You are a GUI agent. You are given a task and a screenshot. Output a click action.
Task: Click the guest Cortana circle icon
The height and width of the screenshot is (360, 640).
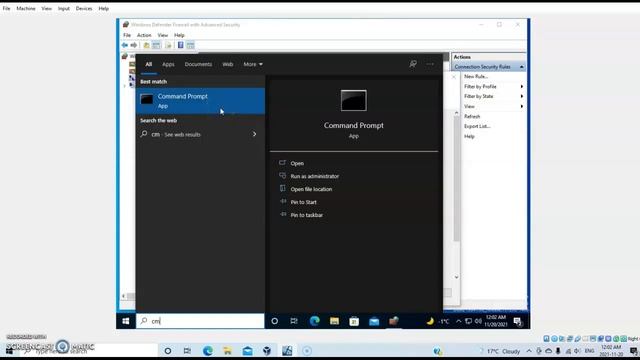(275, 321)
